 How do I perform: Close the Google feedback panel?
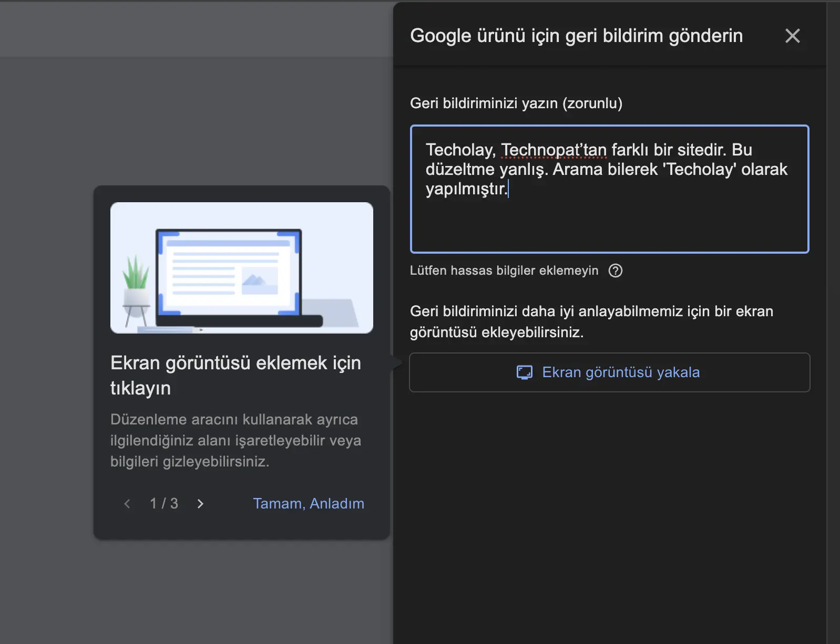coord(792,36)
